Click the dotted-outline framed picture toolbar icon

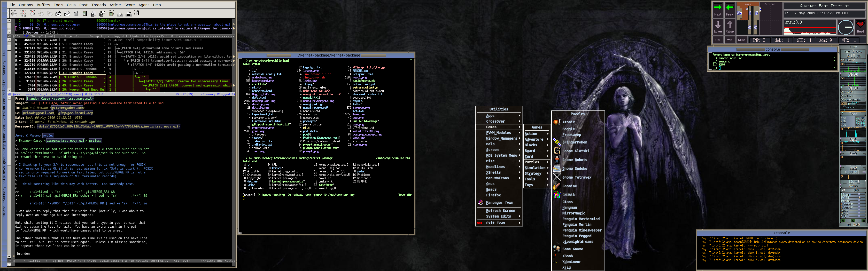tap(111, 13)
